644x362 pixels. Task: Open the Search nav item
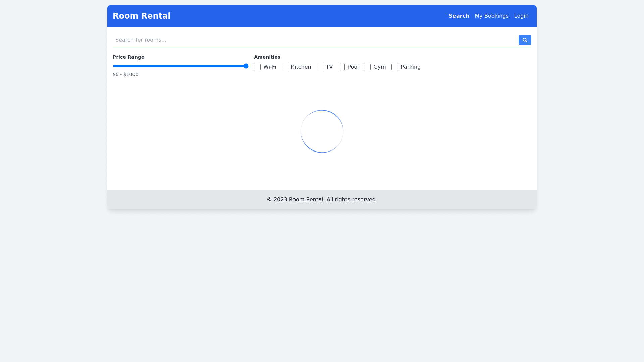coord(459,16)
